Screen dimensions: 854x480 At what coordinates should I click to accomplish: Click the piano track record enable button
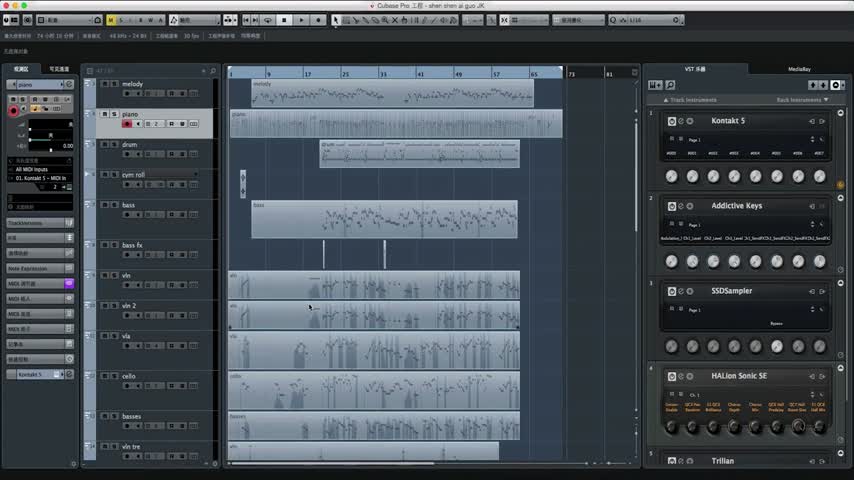click(x=127, y=124)
